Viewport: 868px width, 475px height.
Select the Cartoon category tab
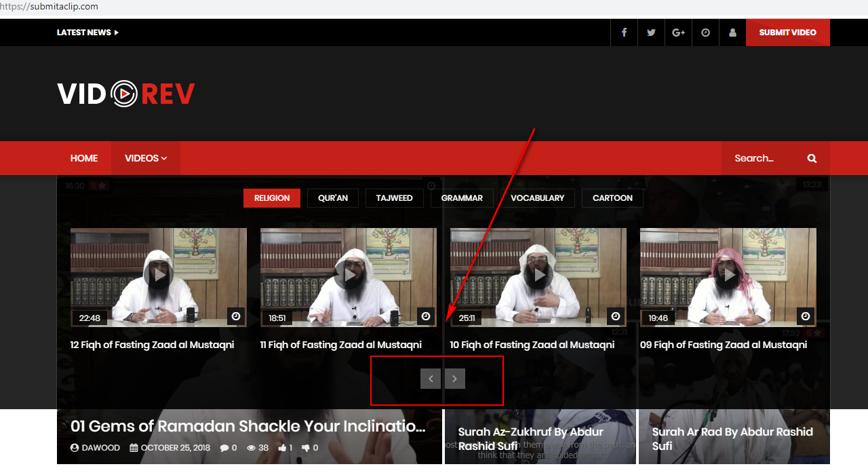(612, 198)
